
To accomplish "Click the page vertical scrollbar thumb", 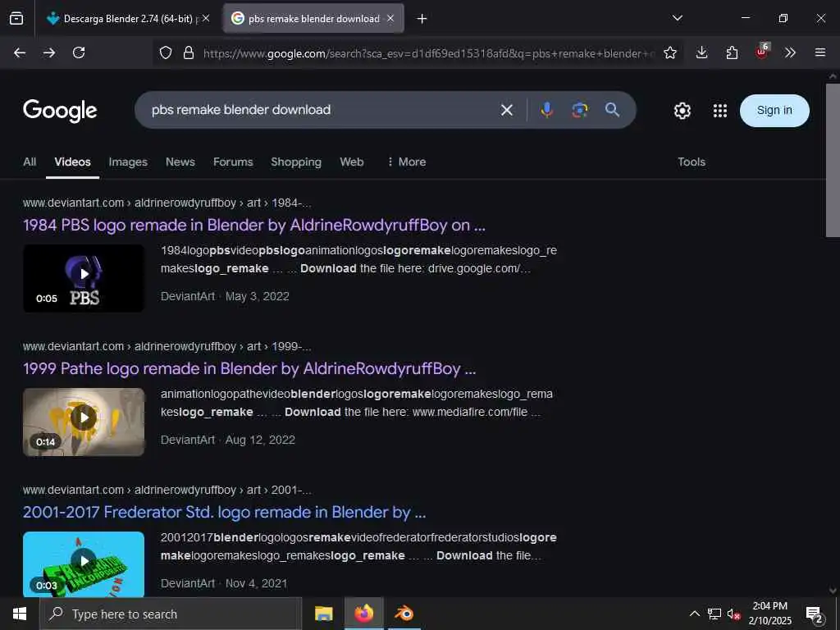I will coord(833,160).
